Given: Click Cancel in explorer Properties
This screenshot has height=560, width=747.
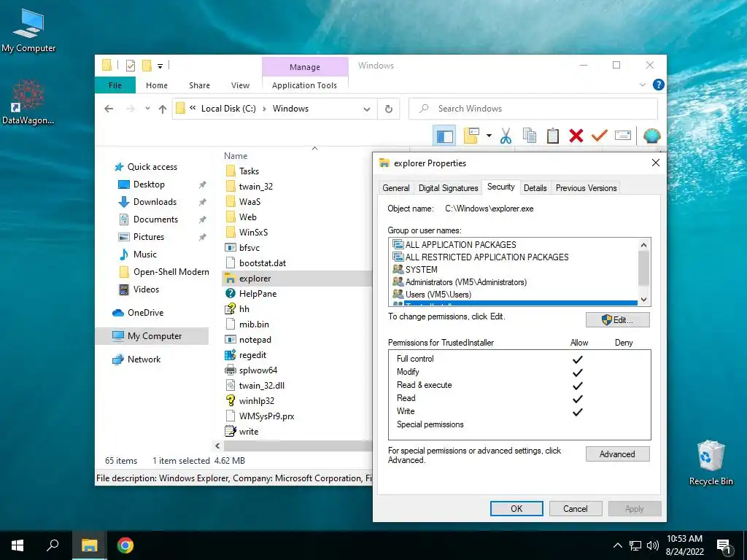Looking at the screenshot, I should coord(576,508).
